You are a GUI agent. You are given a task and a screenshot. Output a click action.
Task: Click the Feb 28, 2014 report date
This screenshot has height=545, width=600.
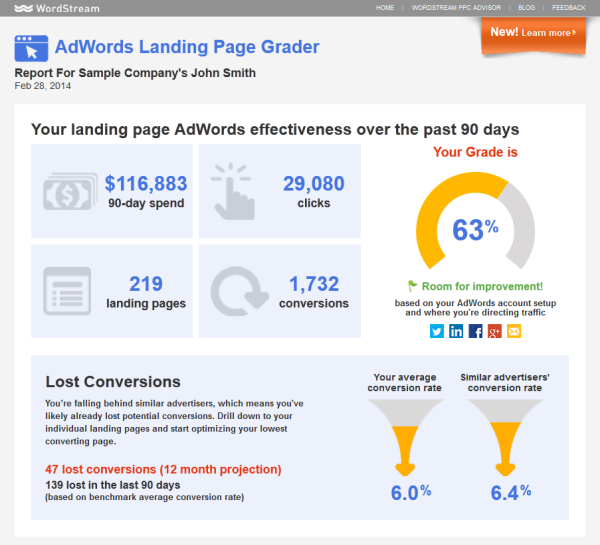point(42,86)
